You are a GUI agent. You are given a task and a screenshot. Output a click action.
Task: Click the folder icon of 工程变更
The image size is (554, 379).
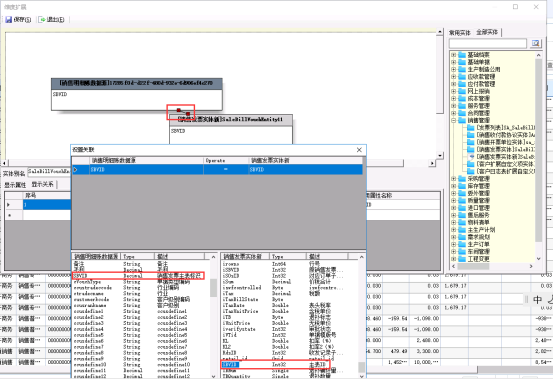click(x=462, y=259)
